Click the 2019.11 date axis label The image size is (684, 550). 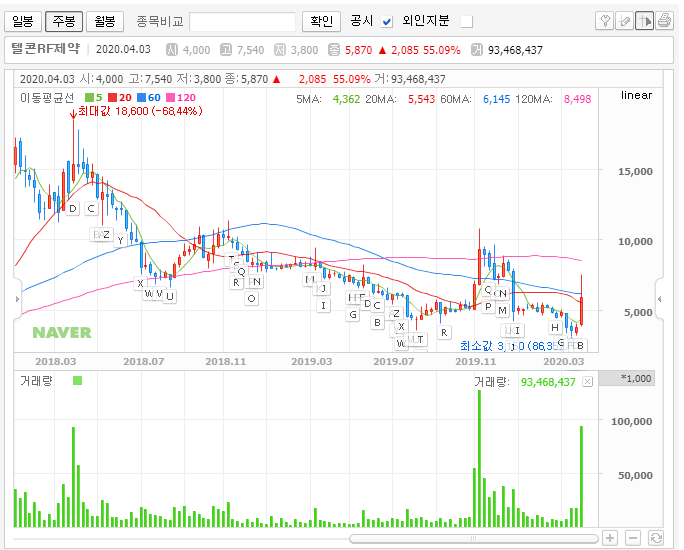pos(475,362)
